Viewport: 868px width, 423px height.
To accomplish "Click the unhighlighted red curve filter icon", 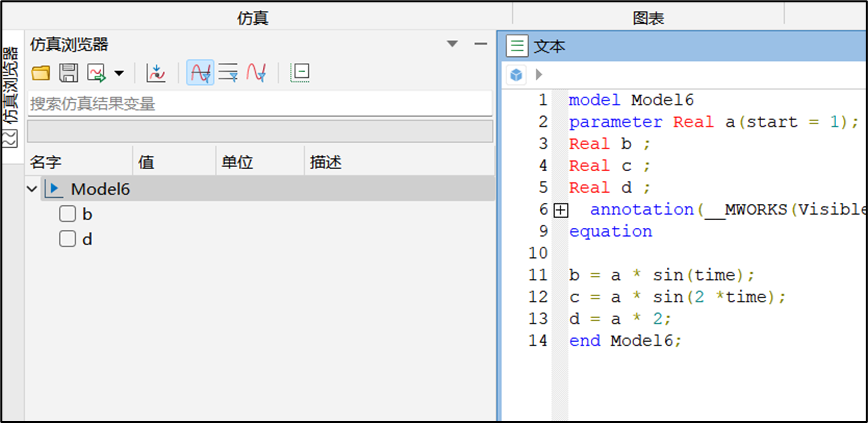I will [256, 73].
